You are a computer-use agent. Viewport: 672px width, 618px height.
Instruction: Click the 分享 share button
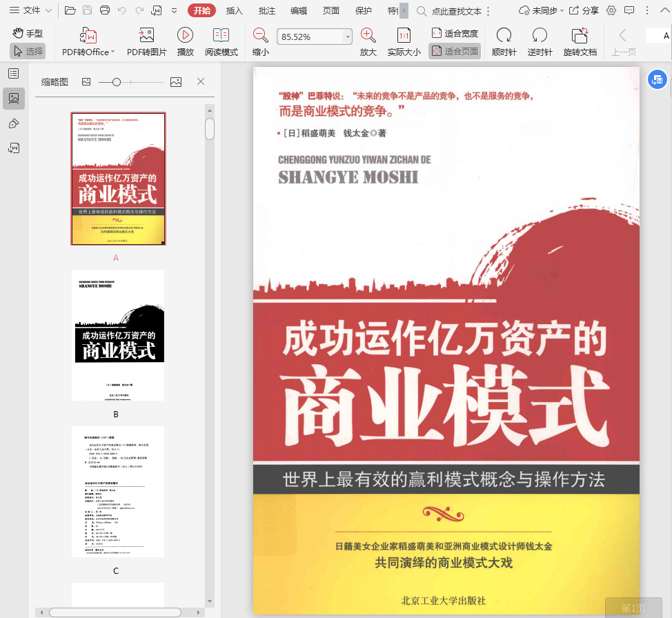(x=584, y=10)
